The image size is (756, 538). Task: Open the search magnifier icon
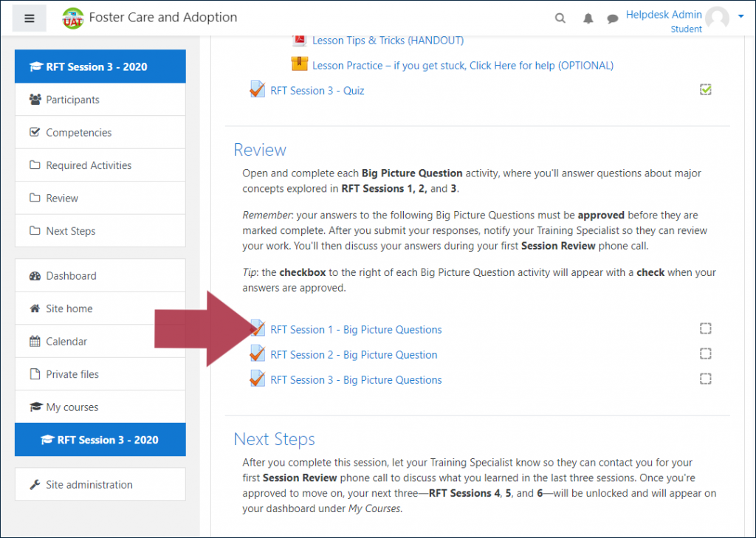[x=560, y=18]
